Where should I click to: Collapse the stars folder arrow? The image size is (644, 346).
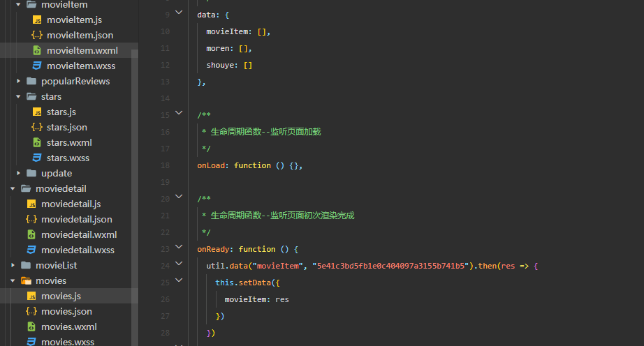coord(18,96)
